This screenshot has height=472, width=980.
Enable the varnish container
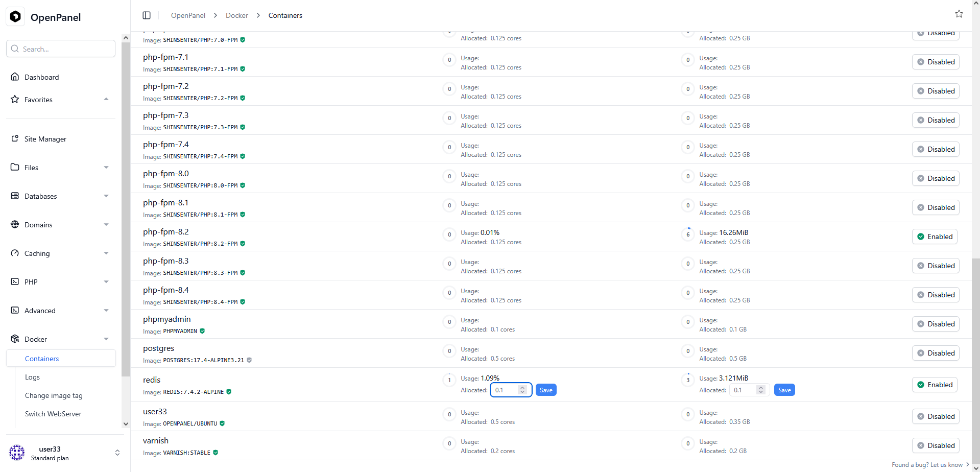click(x=935, y=445)
